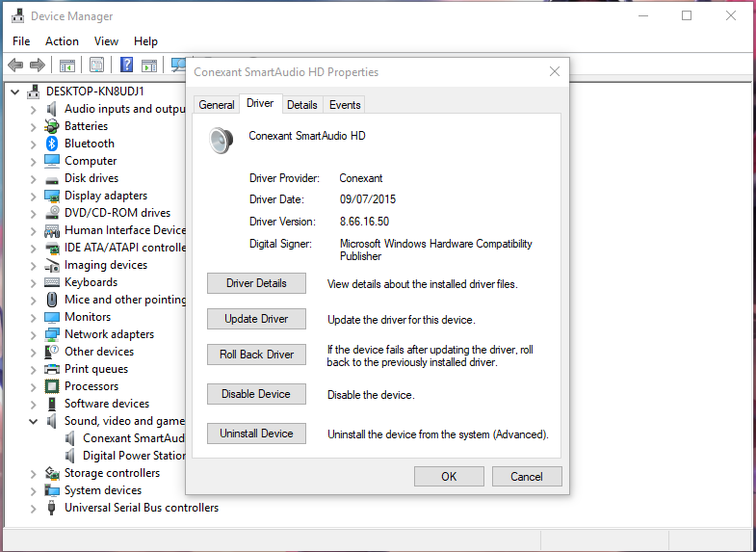
Task: Click the Other devices warning icon
Action: tap(52, 352)
